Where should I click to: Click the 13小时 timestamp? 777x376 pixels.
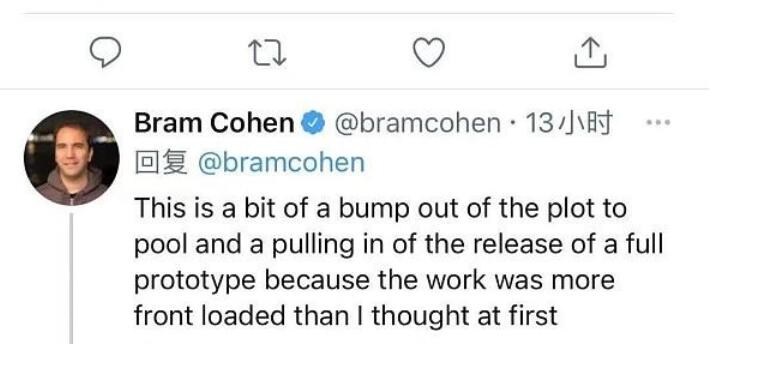pyautogui.click(x=568, y=123)
